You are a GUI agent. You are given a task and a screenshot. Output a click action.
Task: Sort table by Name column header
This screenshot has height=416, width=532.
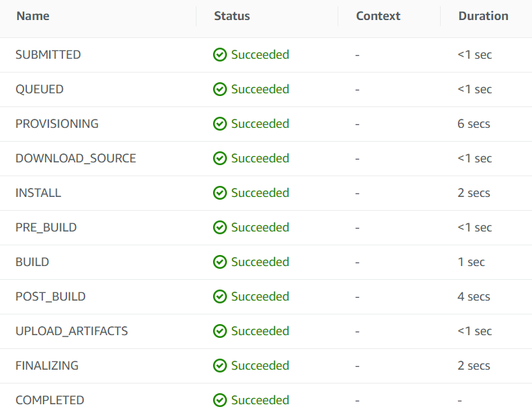(x=33, y=16)
